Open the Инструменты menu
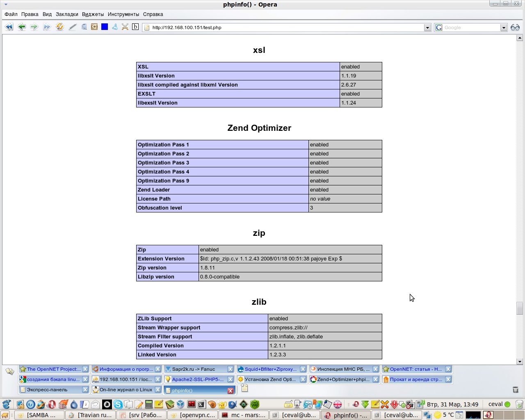 tap(123, 14)
